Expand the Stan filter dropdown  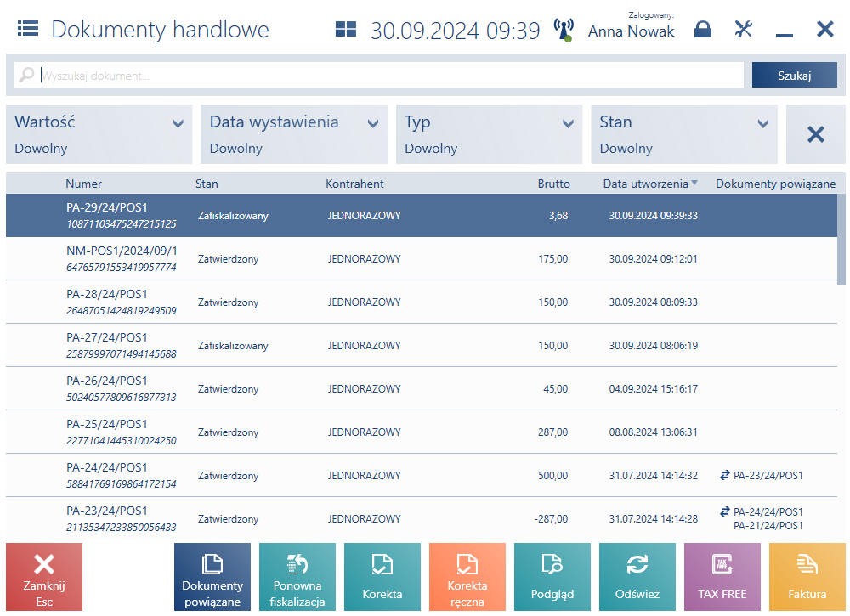[x=684, y=134]
